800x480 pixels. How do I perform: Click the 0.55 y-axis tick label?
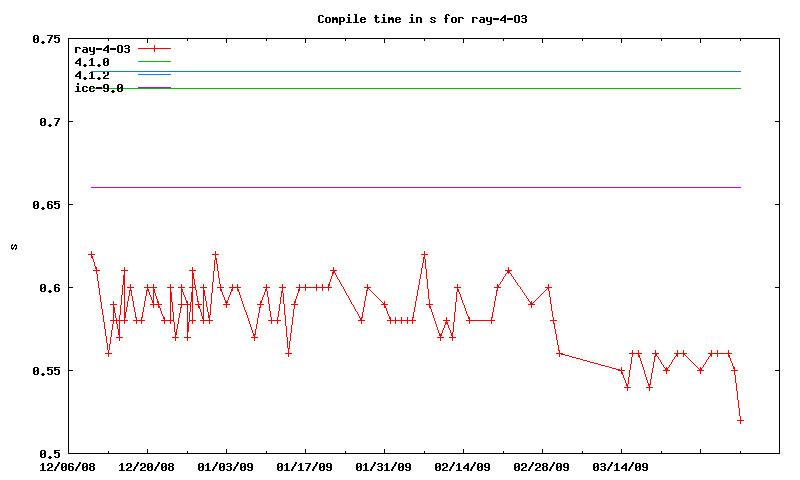(x=44, y=371)
